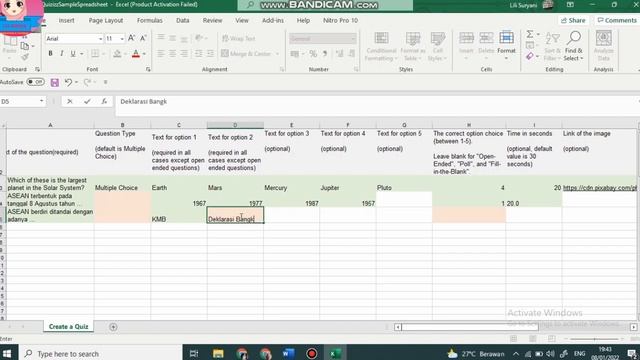Screen dimensions: 640x360
Task: Select cell containing Mercury
Action: pyautogui.click(x=291, y=184)
